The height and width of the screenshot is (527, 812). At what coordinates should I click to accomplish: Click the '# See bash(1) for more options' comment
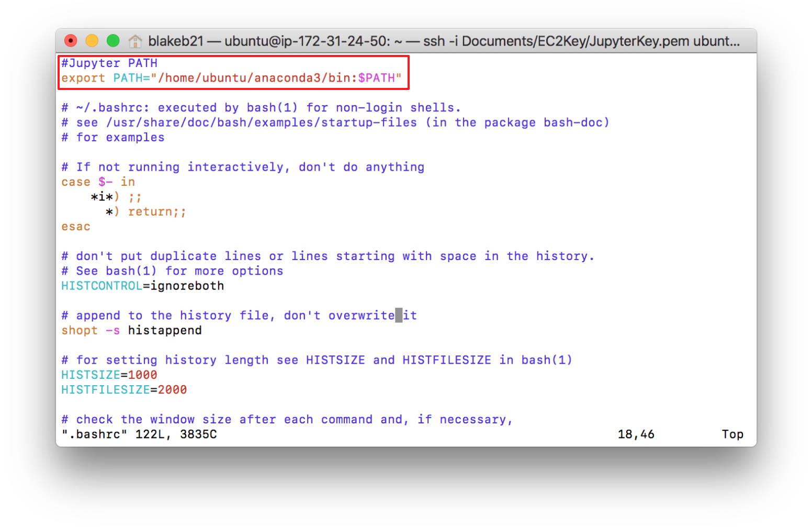click(x=172, y=271)
